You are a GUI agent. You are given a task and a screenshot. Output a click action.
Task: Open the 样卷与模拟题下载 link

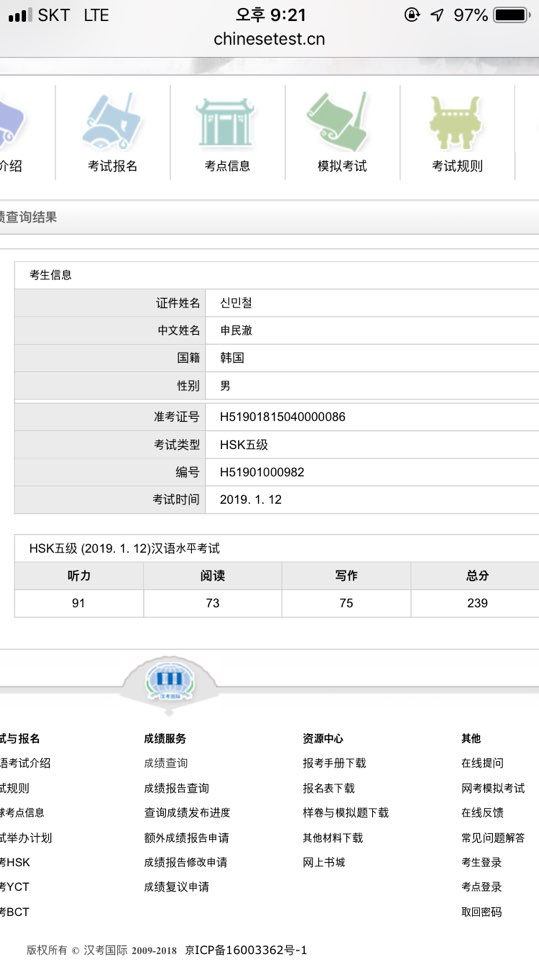pyautogui.click(x=345, y=812)
